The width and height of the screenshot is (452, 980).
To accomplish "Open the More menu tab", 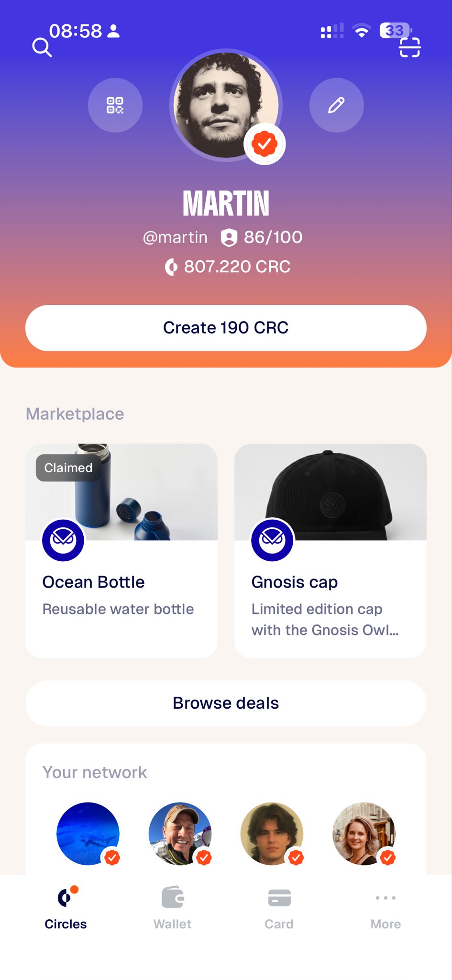I will (386, 907).
